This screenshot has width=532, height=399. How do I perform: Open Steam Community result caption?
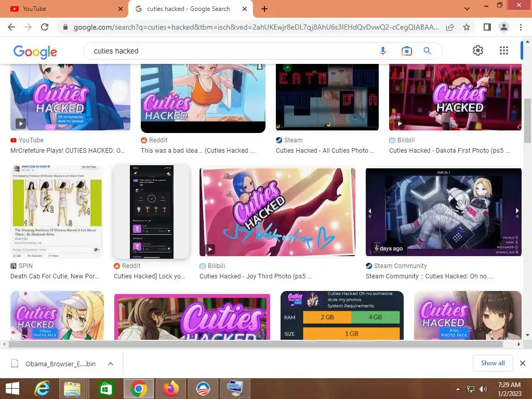coord(430,276)
